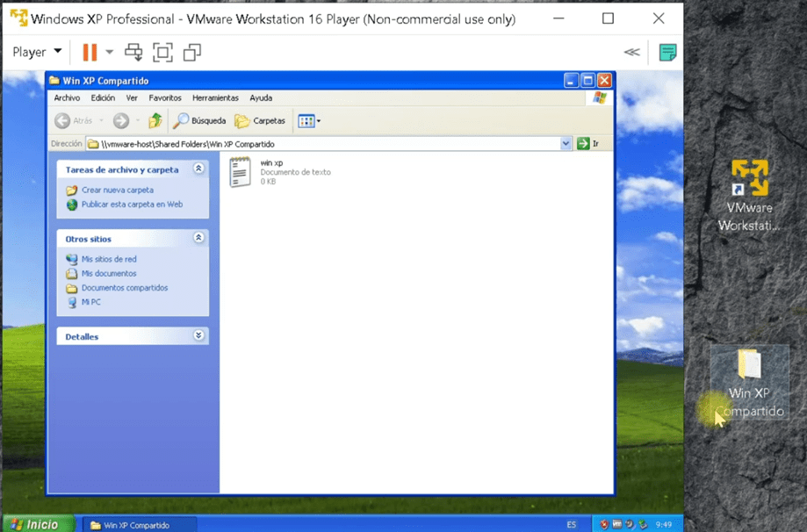Click the VMware tray icon in XP taskbar
807x532 pixels.
coord(616,525)
